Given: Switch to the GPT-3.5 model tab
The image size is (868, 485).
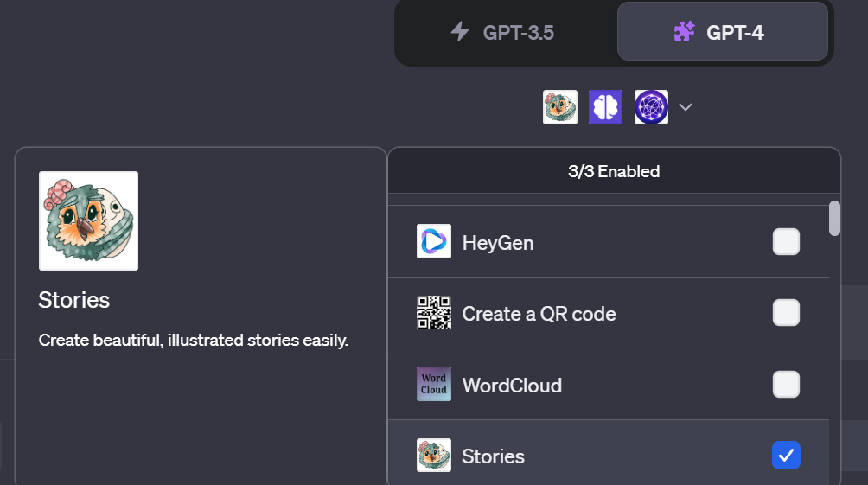Looking at the screenshot, I should click(x=504, y=32).
